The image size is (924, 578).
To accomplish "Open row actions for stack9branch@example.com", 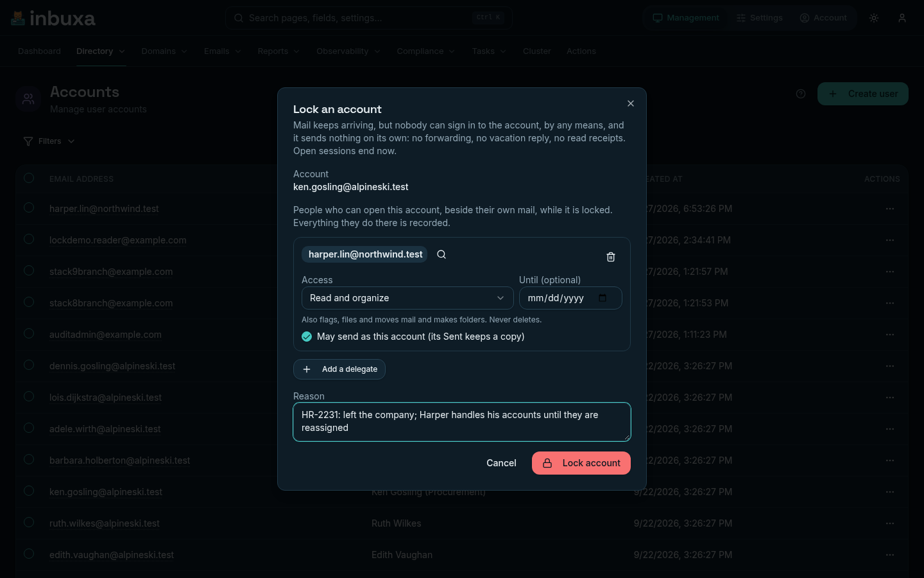I will pos(890,272).
